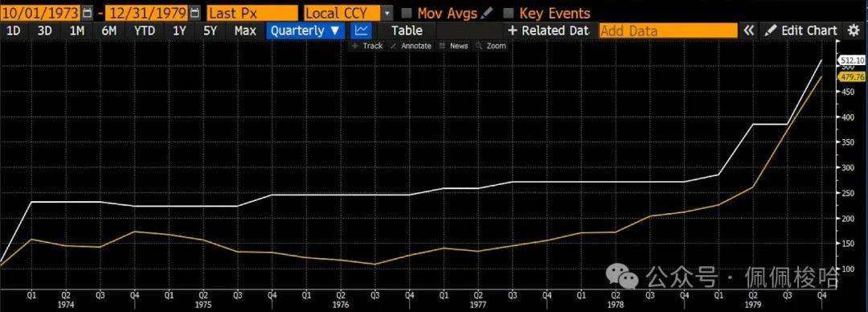Viewport: 868px width, 312px height.
Task: Collapse panel with double chevron icon
Action: 748,31
